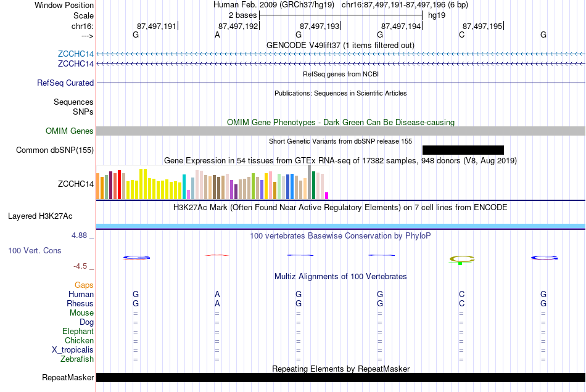Image resolution: width=586 pixels, height=392 pixels.
Task: Click the cyan bar in the GTEx chart
Action: point(184,187)
